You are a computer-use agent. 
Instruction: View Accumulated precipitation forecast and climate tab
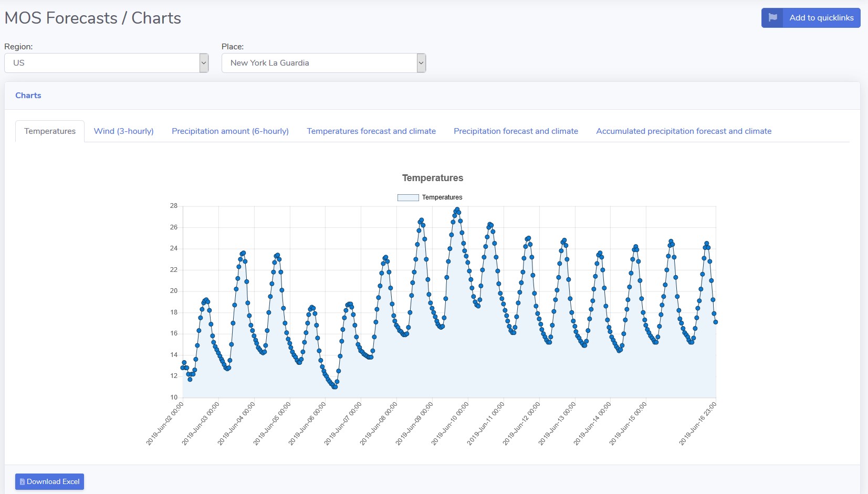pyautogui.click(x=684, y=131)
